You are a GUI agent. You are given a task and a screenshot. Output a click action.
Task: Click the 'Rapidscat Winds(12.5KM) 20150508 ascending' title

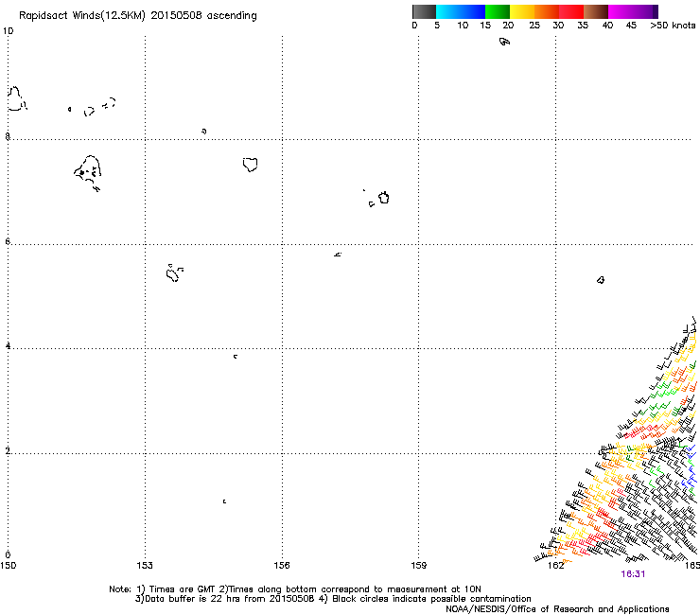pyautogui.click(x=138, y=16)
